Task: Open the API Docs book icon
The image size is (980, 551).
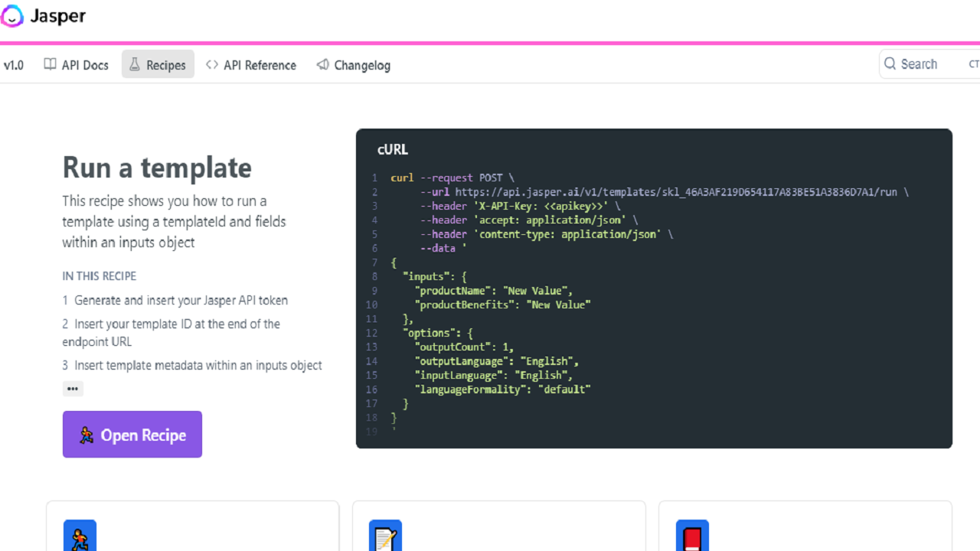Action: [50, 65]
